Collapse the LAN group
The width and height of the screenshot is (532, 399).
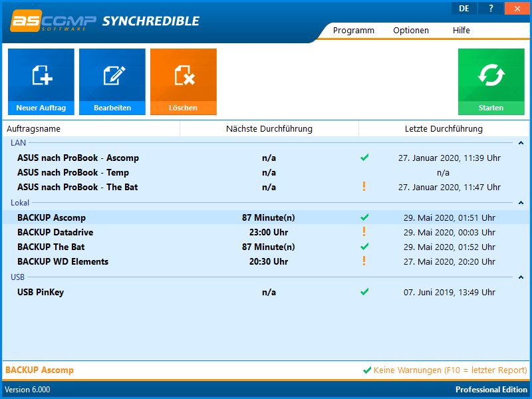point(521,143)
